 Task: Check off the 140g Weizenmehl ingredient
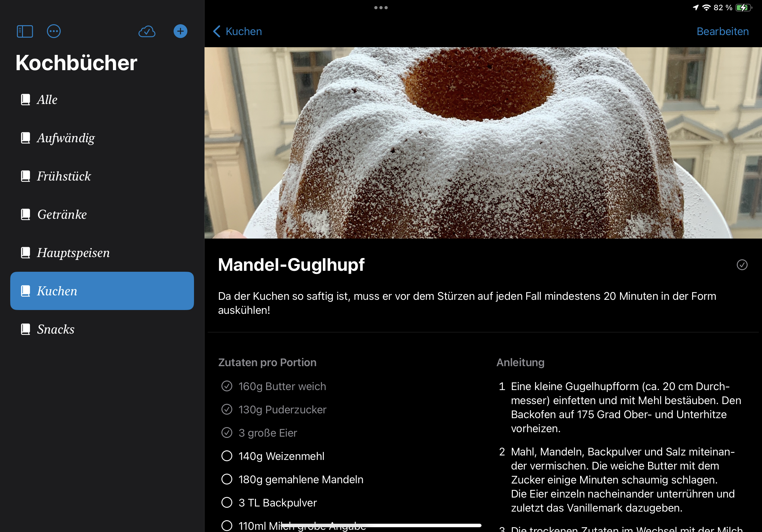pyautogui.click(x=227, y=456)
